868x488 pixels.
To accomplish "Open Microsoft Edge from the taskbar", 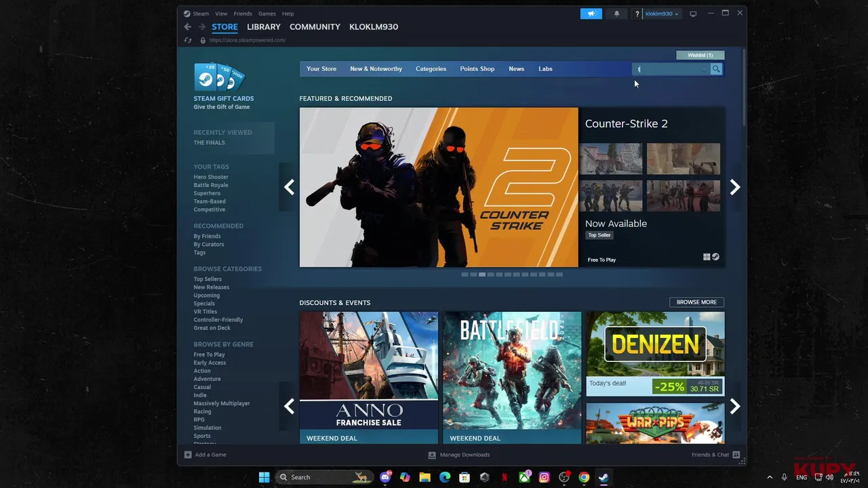I will coord(445,477).
